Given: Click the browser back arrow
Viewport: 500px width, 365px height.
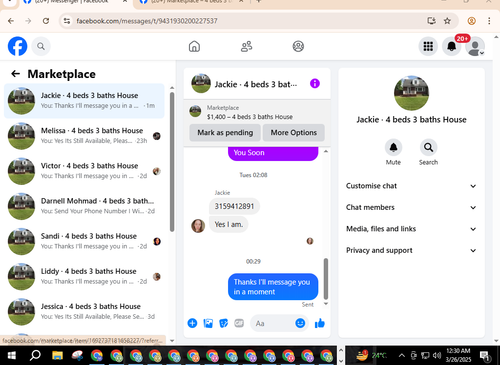Looking at the screenshot, I should [x=11, y=21].
